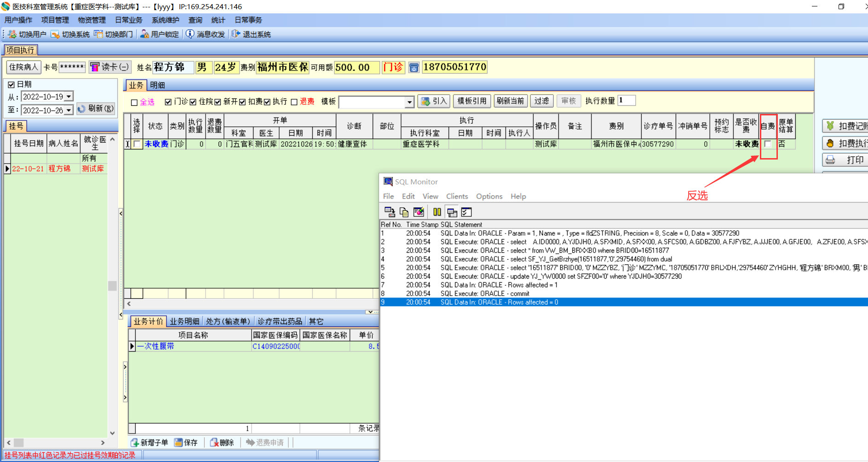Screen dimensions: 868x462
Task: Select the 一次性腹带 item row
Action: 253,346
